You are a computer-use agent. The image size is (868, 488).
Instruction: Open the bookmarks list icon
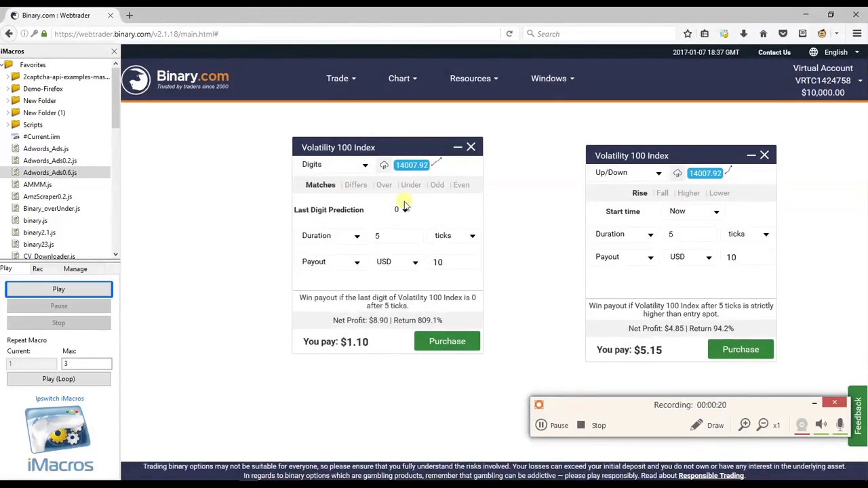[705, 34]
